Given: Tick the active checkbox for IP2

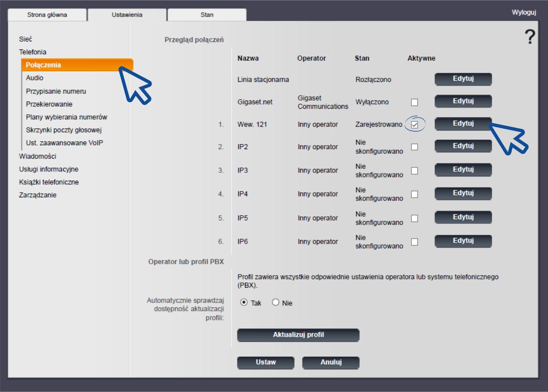Looking at the screenshot, I should [415, 147].
